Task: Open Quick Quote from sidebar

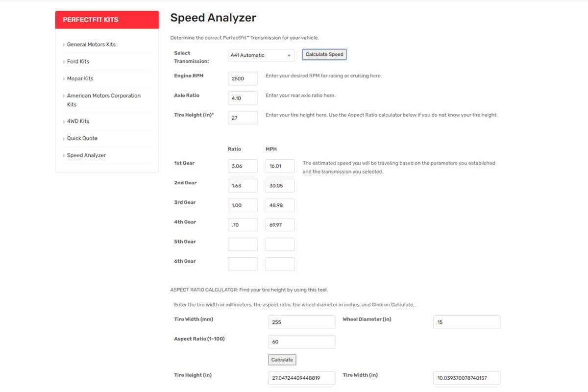Action: click(x=82, y=139)
